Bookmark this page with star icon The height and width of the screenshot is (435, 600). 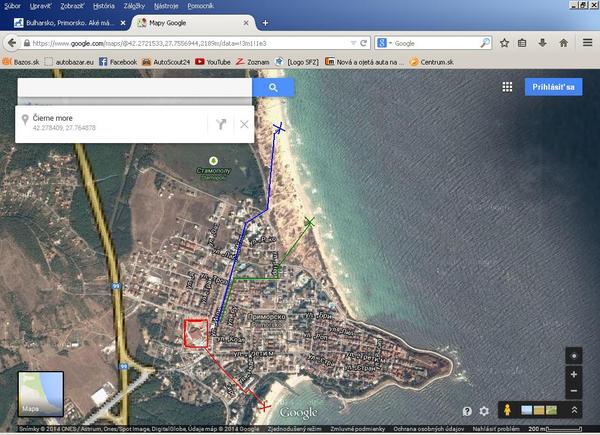[505, 43]
